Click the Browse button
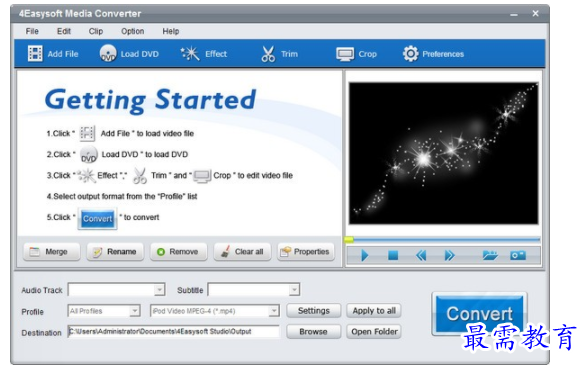Screen dimensions: 585x369 click(314, 332)
